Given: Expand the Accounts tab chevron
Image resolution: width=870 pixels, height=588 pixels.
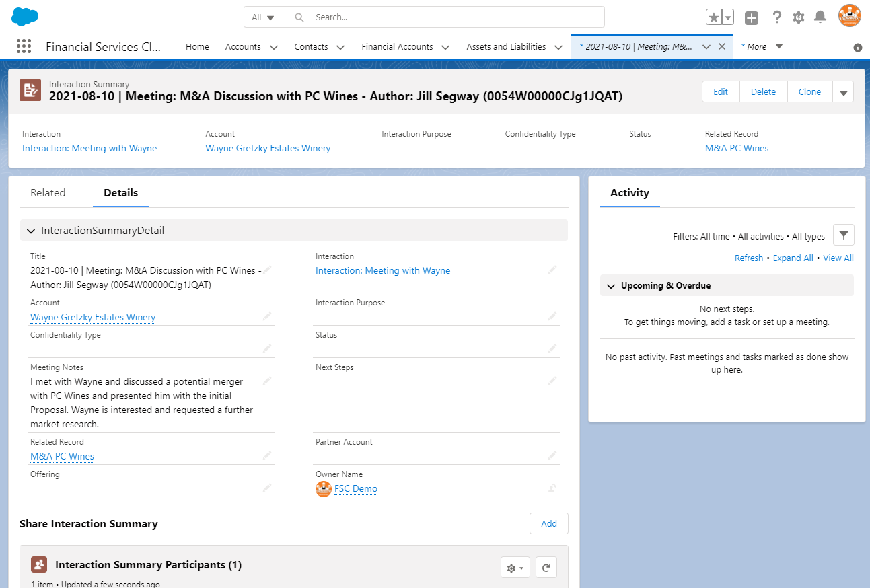Looking at the screenshot, I should (x=274, y=47).
